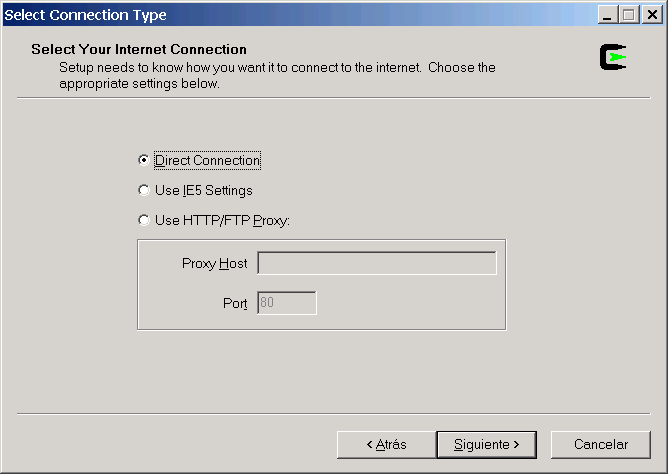
Task: Abort setup with the Cancelar button
Action: pyautogui.click(x=601, y=445)
